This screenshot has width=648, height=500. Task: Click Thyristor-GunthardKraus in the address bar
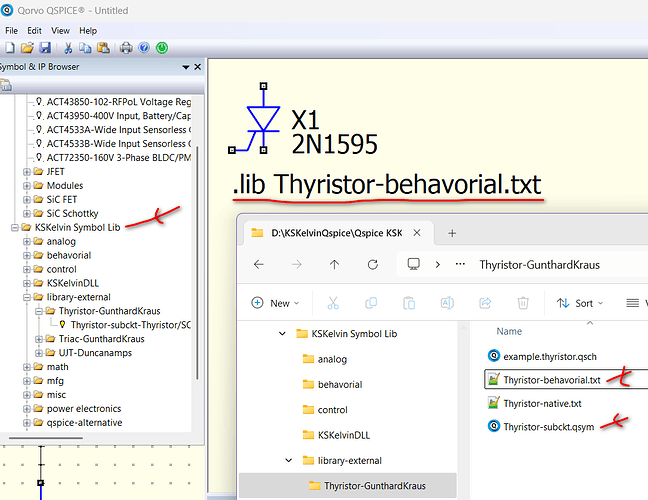(x=539, y=265)
